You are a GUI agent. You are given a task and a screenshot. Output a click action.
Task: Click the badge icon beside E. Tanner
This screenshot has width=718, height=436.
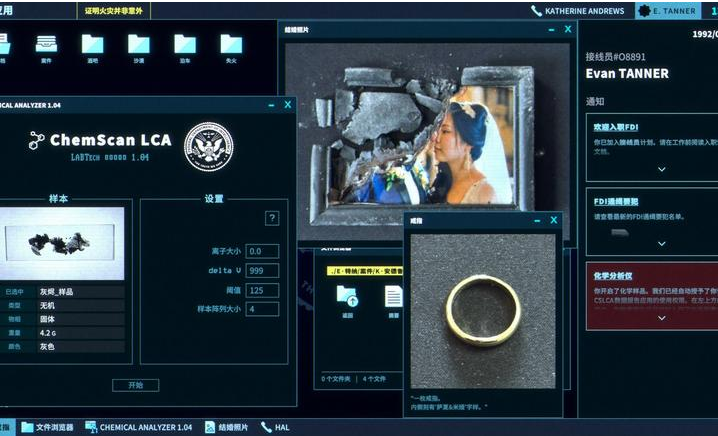(644, 11)
